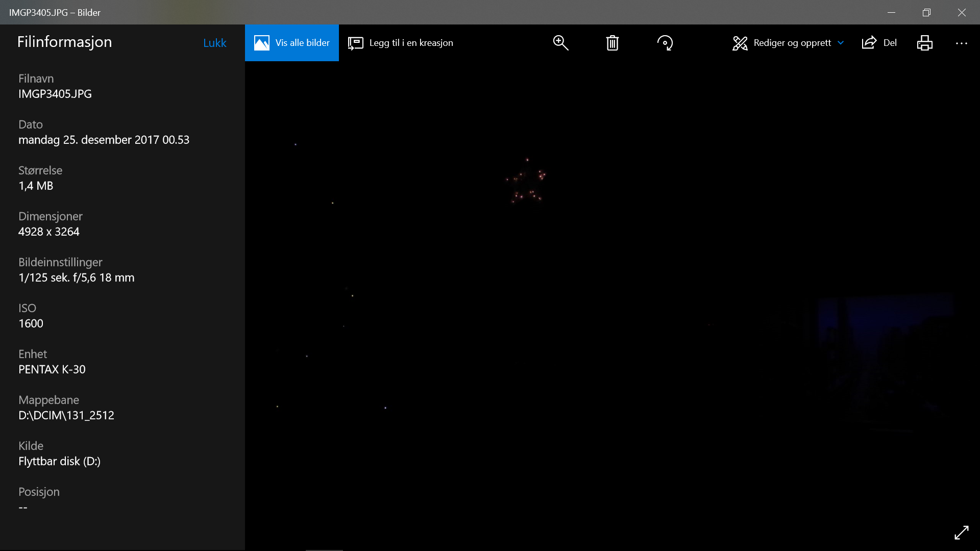This screenshot has height=551, width=980.
Task: Click the Posisjon label
Action: click(39, 492)
